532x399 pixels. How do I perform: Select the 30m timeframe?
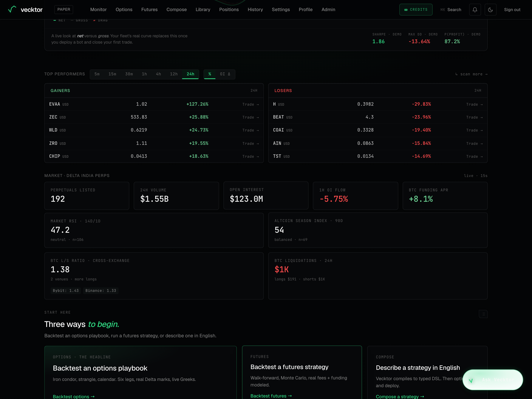[129, 74]
